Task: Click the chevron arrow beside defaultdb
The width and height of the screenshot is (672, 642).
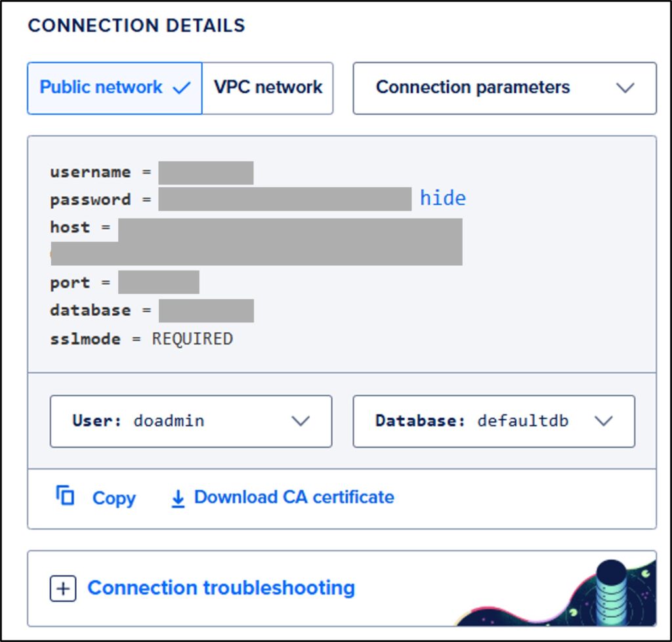Action: coord(603,421)
